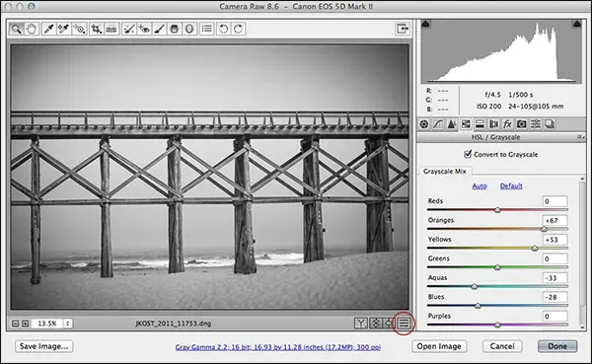592x364 pixels.
Task: Select the Hand tool
Action: (32, 29)
